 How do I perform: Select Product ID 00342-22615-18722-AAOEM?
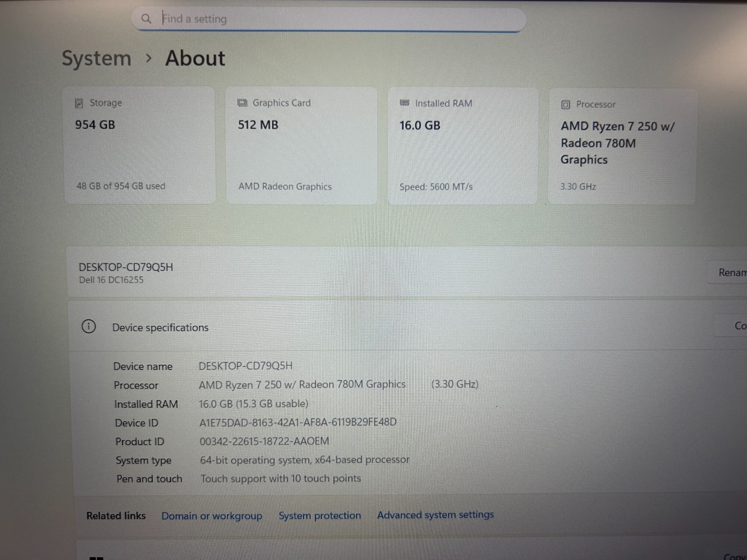click(264, 441)
